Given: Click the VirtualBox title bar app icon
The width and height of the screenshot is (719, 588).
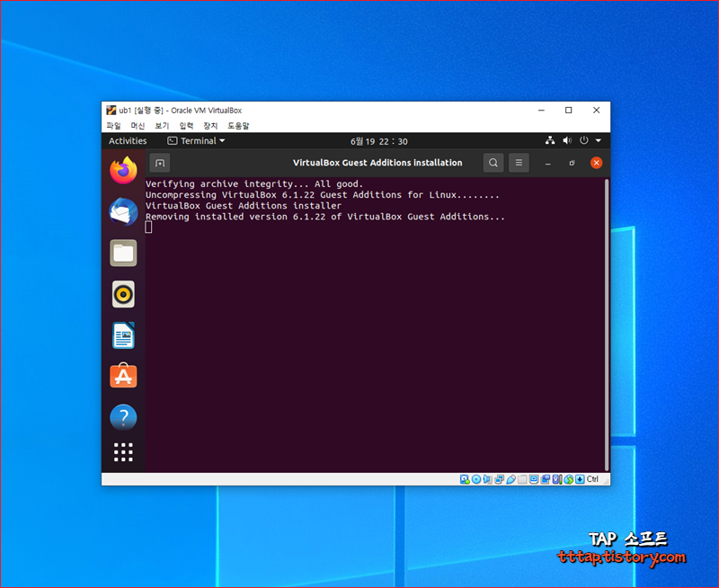Looking at the screenshot, I should click(x=111, y=110).
